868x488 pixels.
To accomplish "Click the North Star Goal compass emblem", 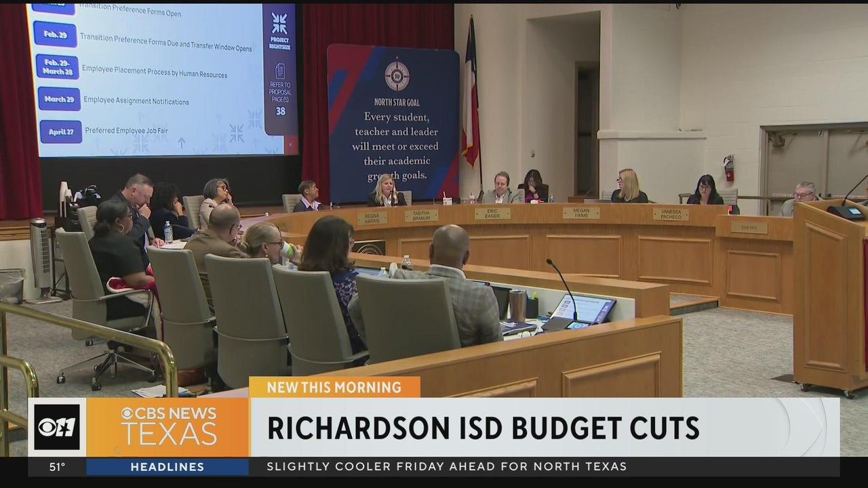I will point(397,75).
